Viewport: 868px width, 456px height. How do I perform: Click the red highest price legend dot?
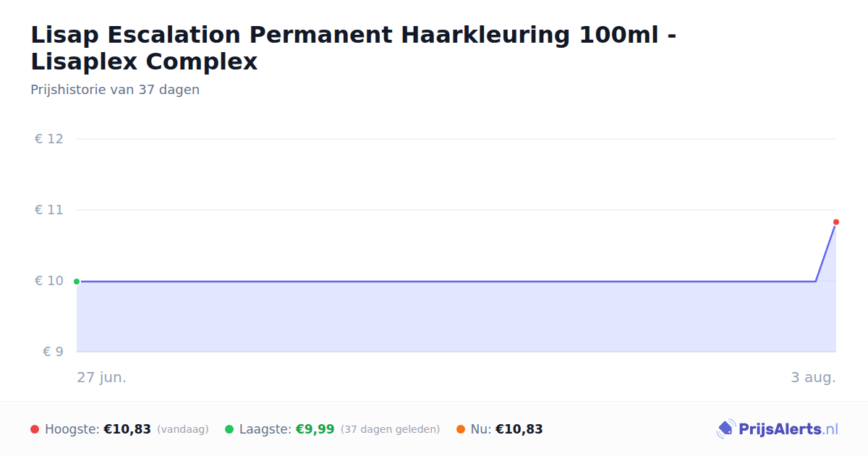point(35,429)
